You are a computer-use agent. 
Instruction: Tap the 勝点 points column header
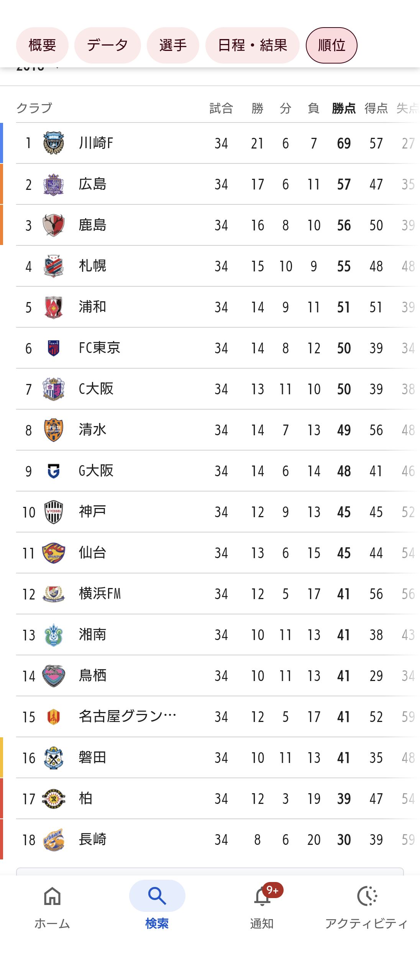click(x=344, y=108)
